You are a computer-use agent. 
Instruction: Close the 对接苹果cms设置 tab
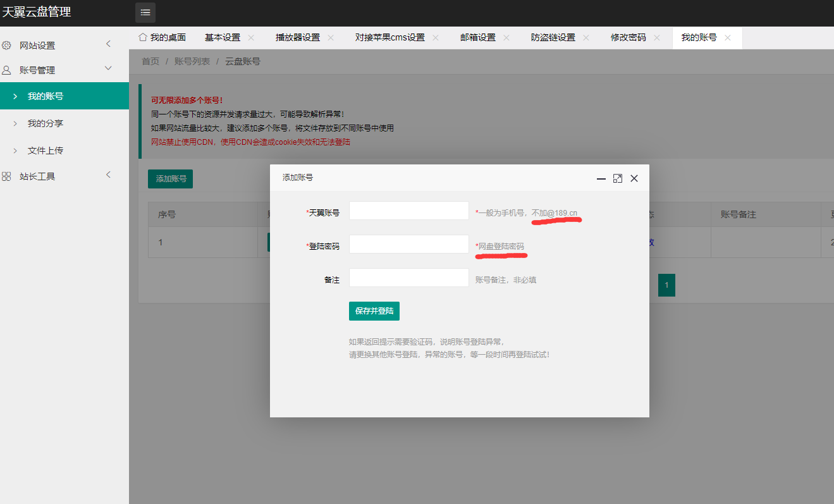tap(436, 37)
